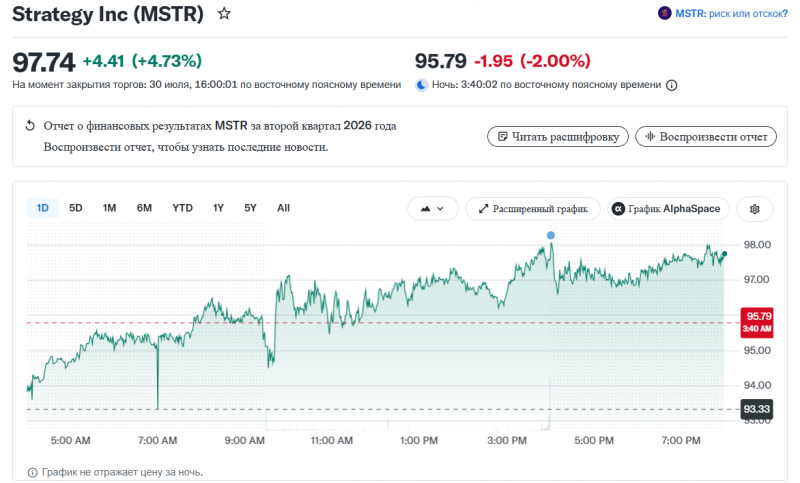The image size is (800, 483).
Task: Select the 5Y range
Action: (250, 208)
